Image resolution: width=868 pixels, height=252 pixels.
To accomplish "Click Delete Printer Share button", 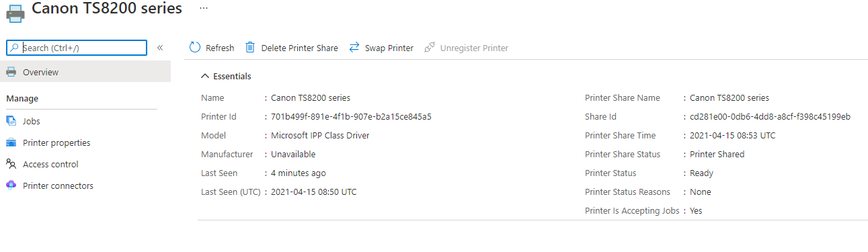I will 291,48.
